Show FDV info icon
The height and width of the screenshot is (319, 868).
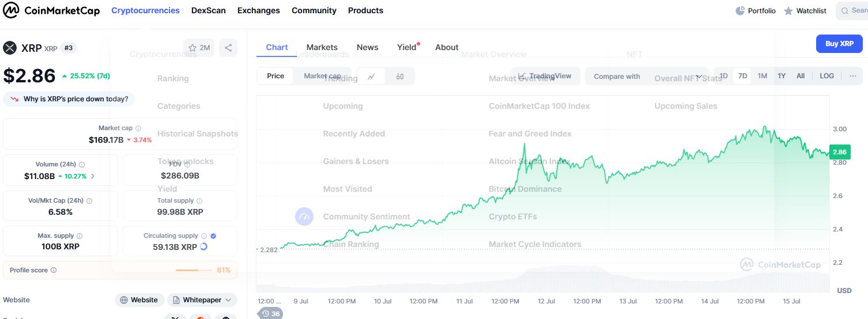[187, 164]
